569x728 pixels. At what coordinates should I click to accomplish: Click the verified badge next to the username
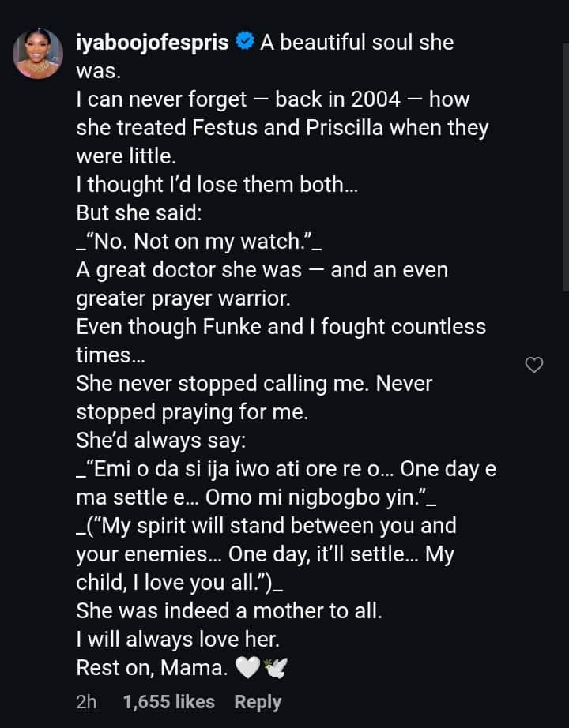click(x=245, y=42)
